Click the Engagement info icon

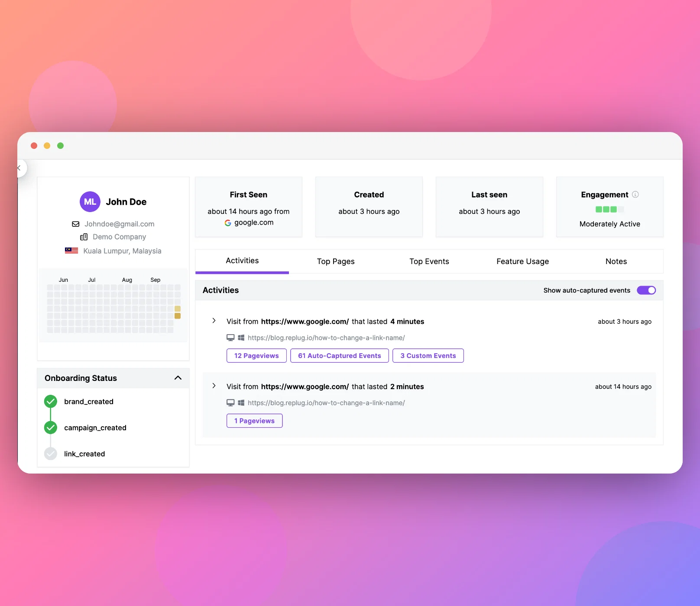tap(635, 195)
